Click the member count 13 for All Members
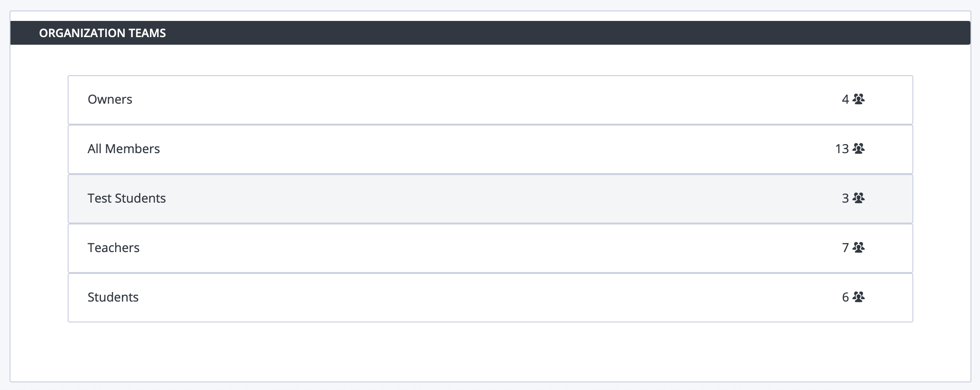The height and width of the screenshot is (390, 980). point(842,149)
